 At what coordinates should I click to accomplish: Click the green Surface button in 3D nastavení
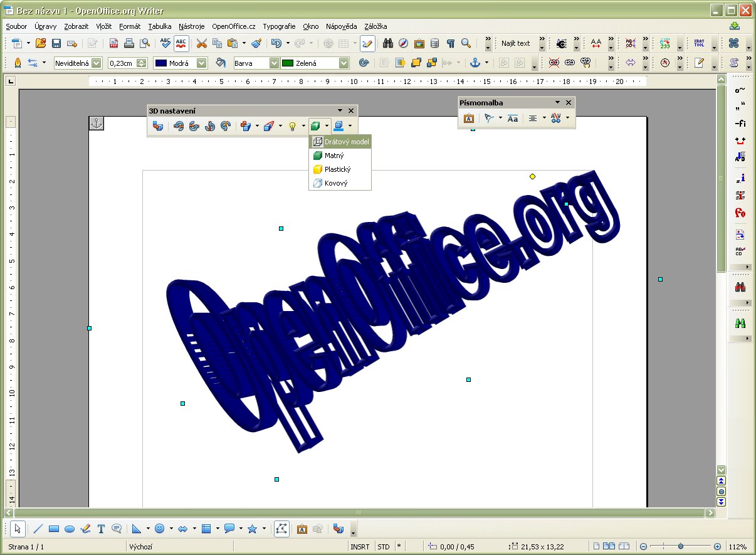tap(315, 126)
